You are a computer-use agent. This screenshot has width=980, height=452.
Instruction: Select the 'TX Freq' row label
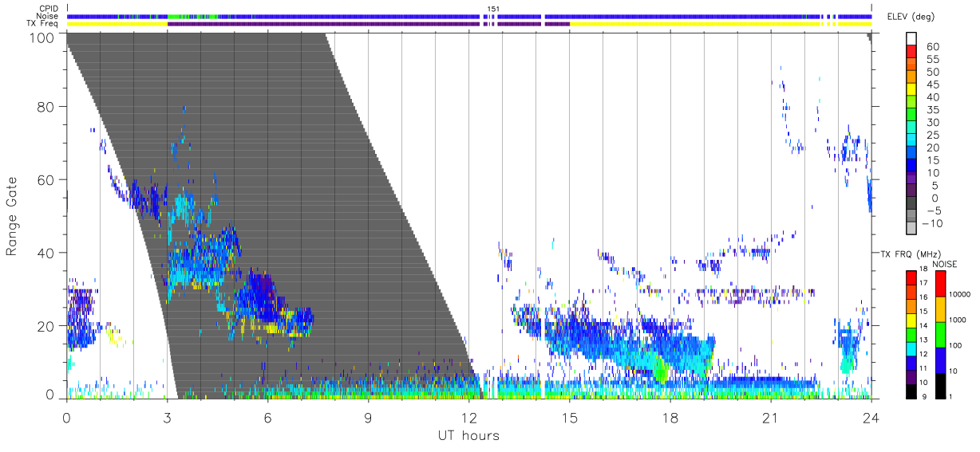(44, 24)
